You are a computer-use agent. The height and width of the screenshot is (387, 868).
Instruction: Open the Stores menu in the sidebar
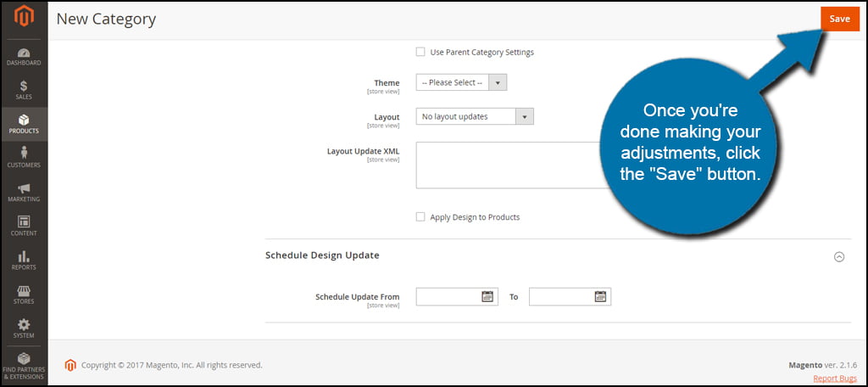[24, 294]
